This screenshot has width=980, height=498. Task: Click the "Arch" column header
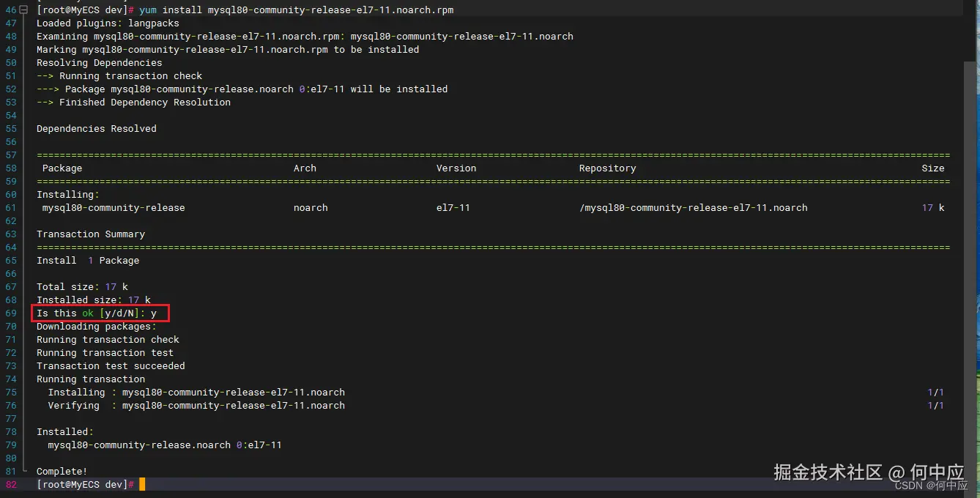305,168
